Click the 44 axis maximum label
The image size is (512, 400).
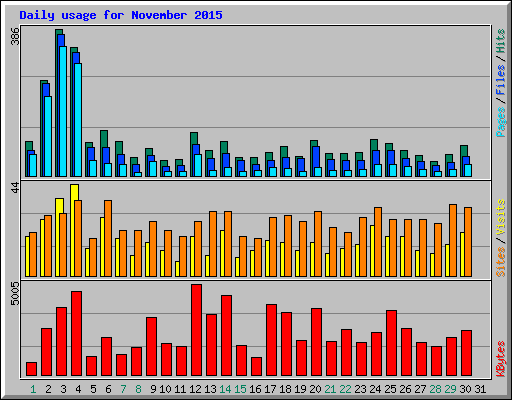[15, 187]
